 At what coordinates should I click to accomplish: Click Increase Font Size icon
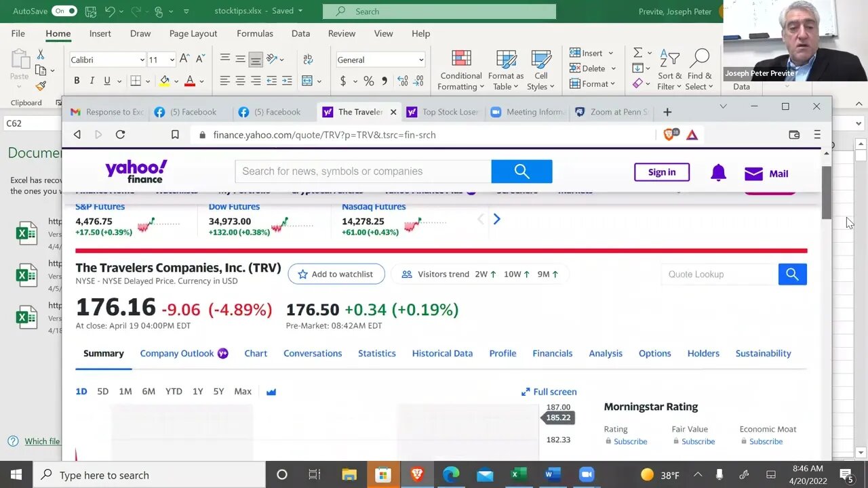coord(185,60)
